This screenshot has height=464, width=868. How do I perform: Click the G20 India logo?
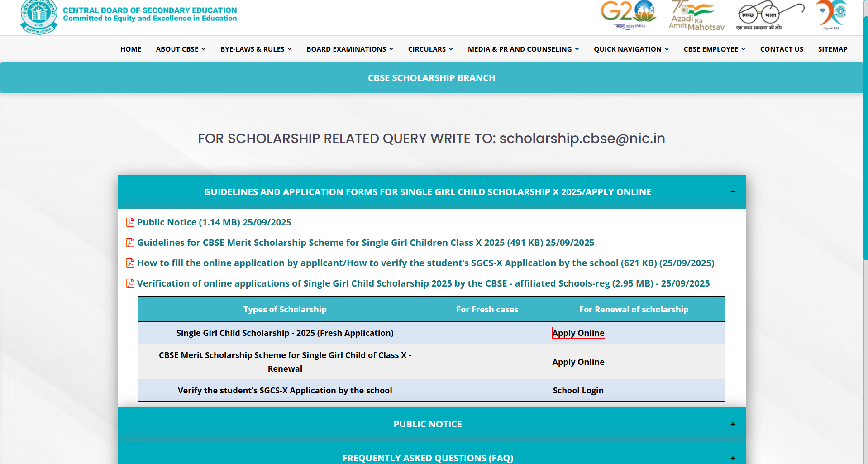(628, 14)
